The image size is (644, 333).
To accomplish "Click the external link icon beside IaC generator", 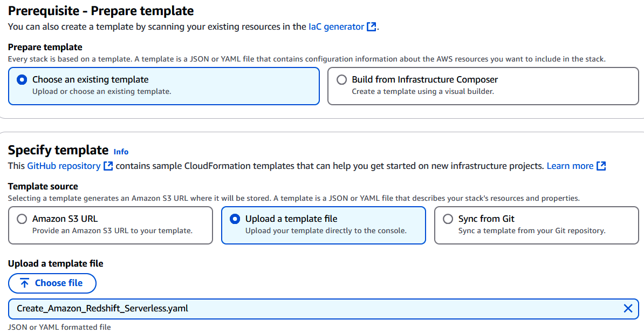I will tap(371, 26).
